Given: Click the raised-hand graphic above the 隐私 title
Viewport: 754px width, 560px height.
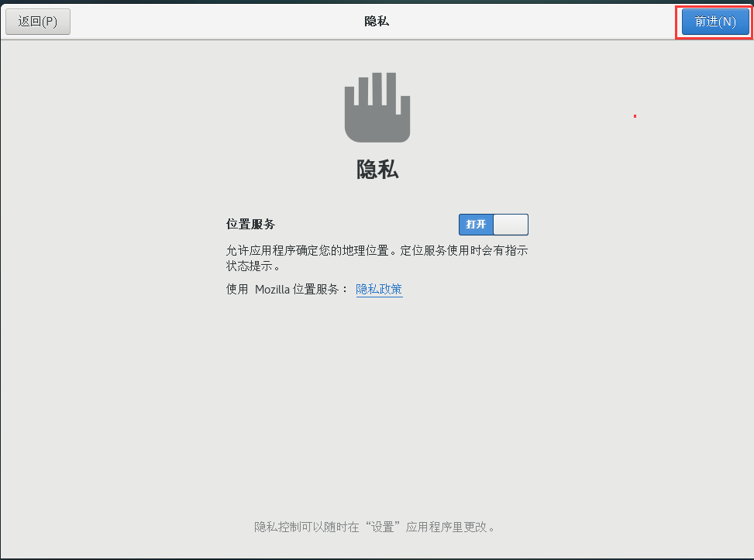Looking at the screenshot, I should click(x=377, y=108).
